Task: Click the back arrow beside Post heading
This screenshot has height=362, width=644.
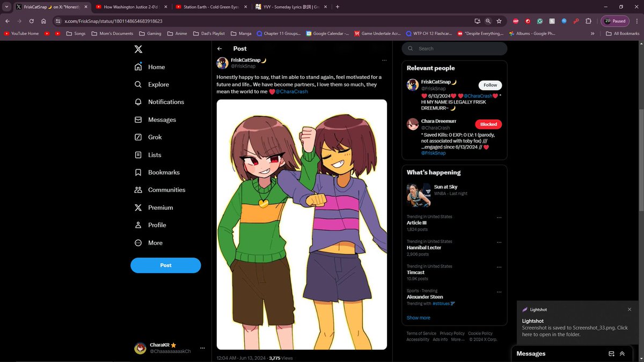Action: (x=219, y=49)
